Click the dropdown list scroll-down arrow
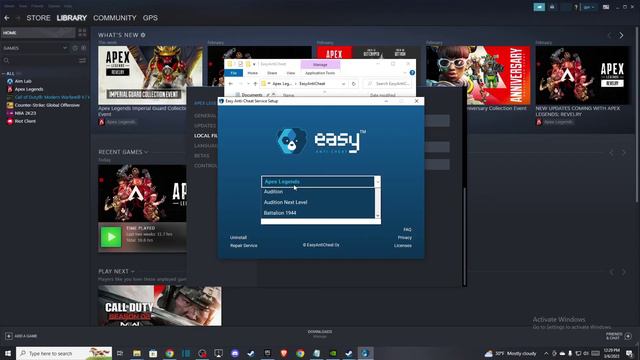The height and width of the screenshot is (360, 640). click(378, 216)
